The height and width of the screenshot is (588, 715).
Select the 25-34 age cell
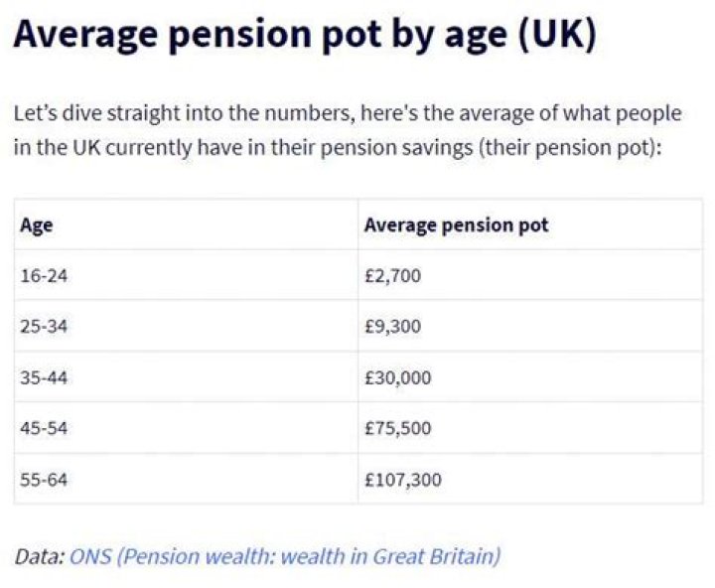tap(44, 327)
